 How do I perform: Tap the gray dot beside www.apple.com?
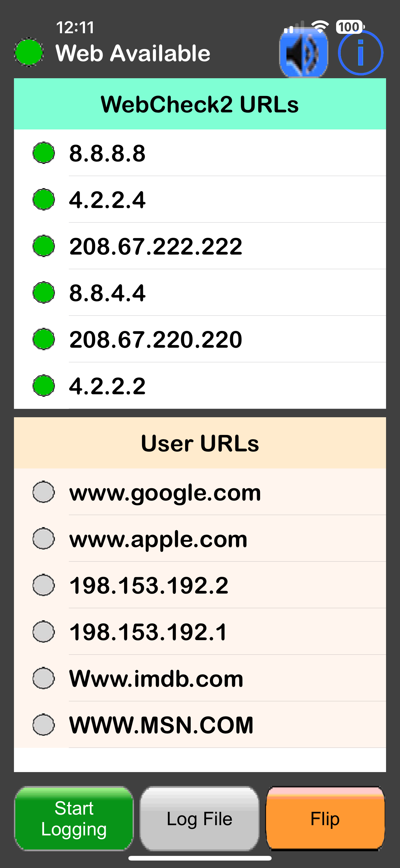[x=44, y=539]
